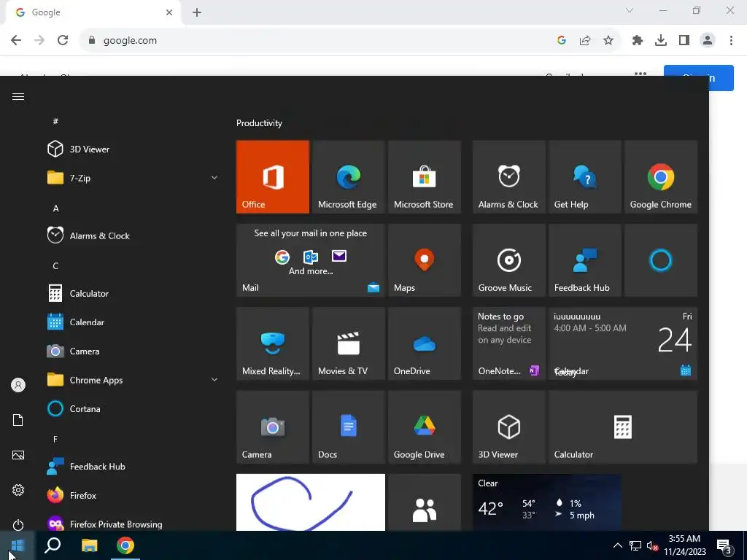Open 3D Viewer from app list
The image size is (747, 560).
pyautogui.click(x=133, y=149)
